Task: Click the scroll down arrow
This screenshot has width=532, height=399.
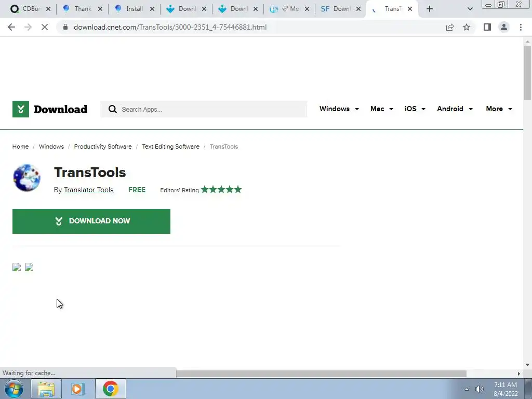Action: click(528, 365)
